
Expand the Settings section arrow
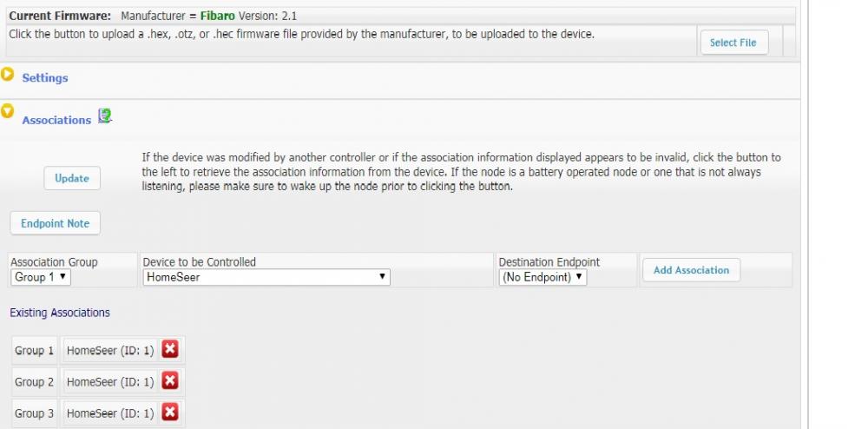point(8,75)
